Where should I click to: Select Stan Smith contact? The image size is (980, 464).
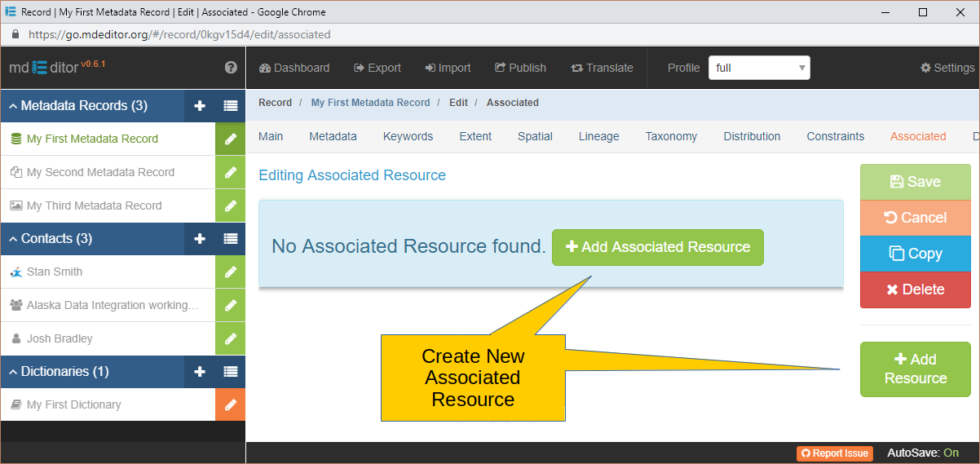108,272
